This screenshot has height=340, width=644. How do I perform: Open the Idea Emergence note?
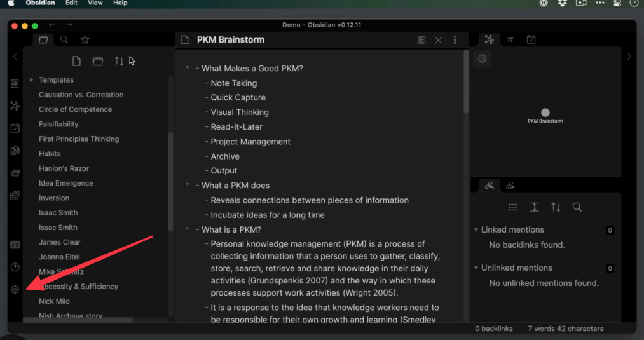[65, 184]
